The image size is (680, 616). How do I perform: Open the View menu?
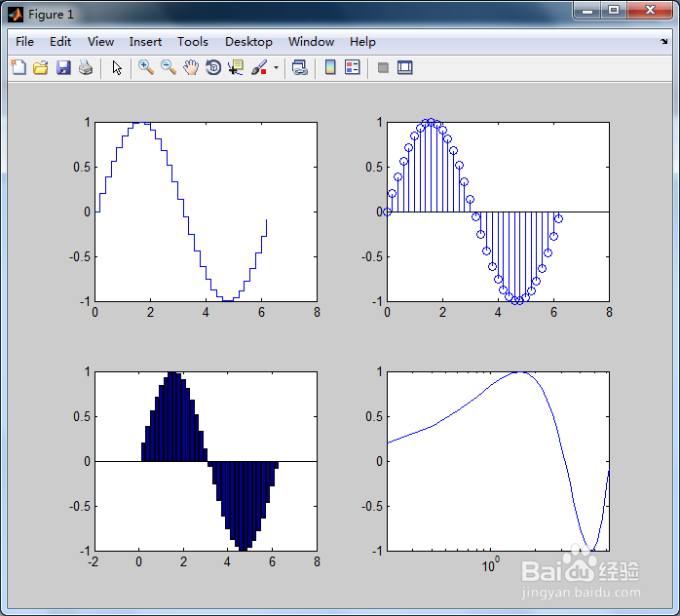click(x=100, y=42)
